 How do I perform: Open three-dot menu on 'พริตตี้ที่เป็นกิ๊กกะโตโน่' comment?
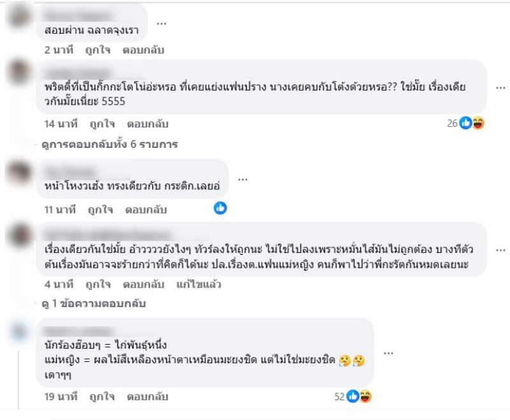click(x=500, y=87)
